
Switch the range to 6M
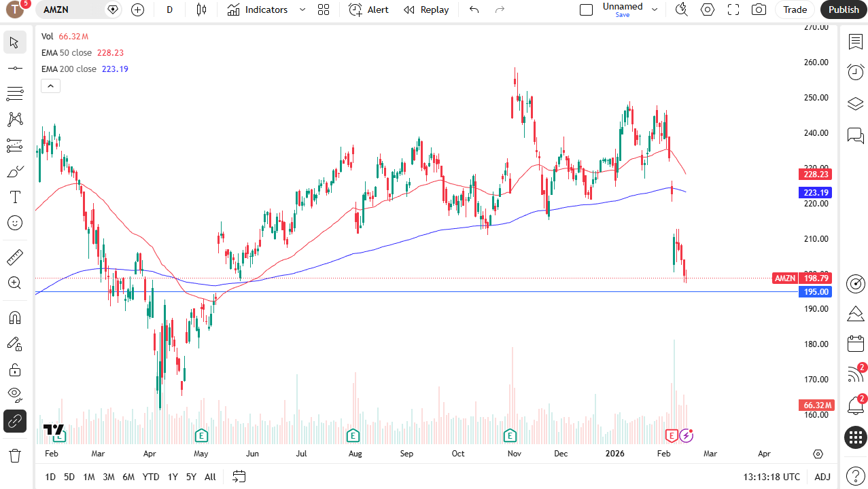(128, 477)
